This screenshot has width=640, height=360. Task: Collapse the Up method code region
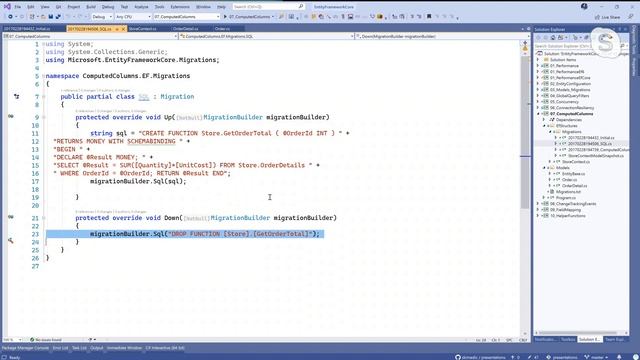click(44, 117)
